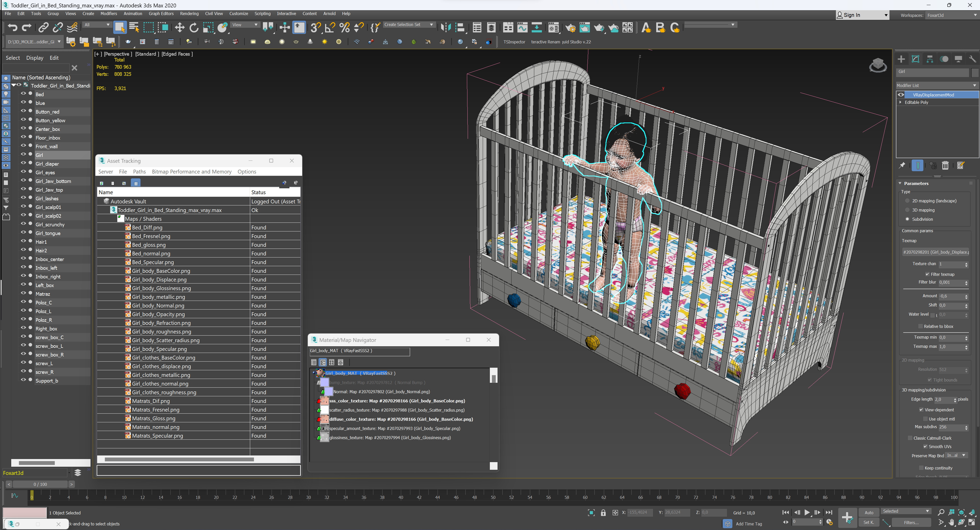Activate the Select Object tool
Screen dimensions: 980x530
pyautogui.click(x=120, y=27)
